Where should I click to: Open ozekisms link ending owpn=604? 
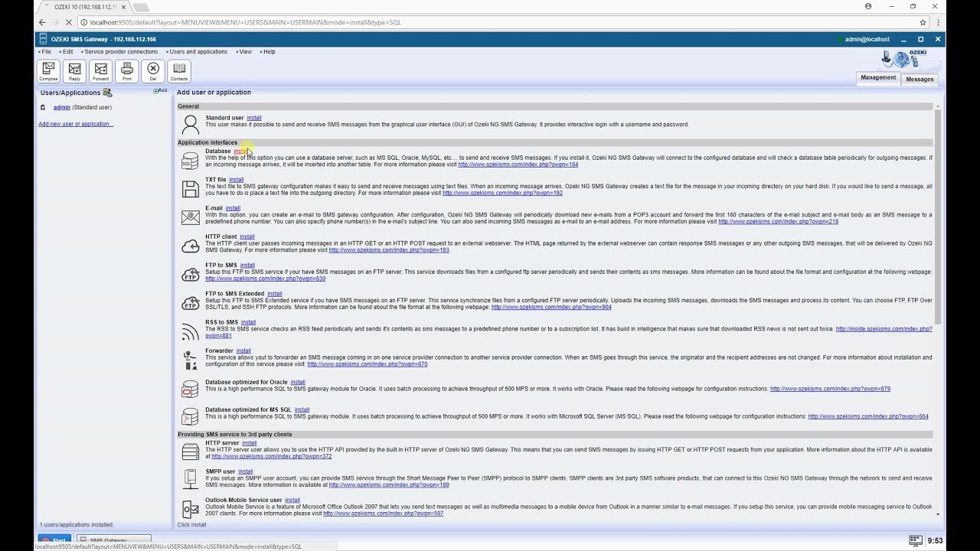tap(868, 416)
